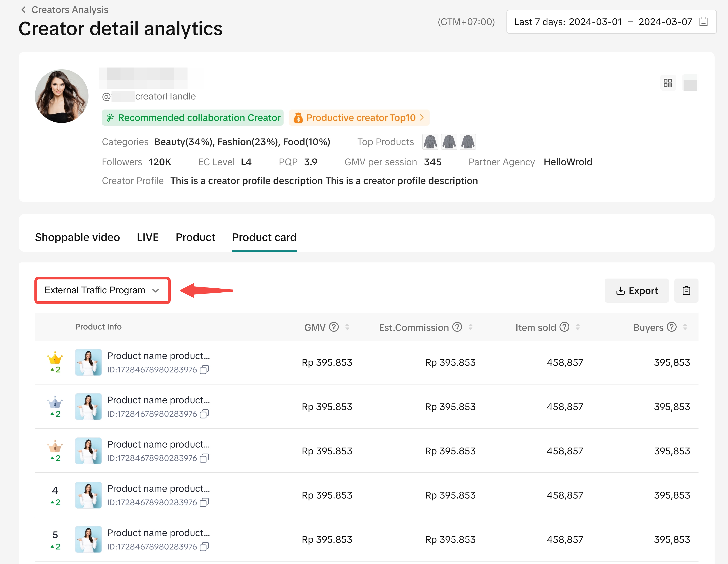Copy the first product's ID

[x=204, y=370]
